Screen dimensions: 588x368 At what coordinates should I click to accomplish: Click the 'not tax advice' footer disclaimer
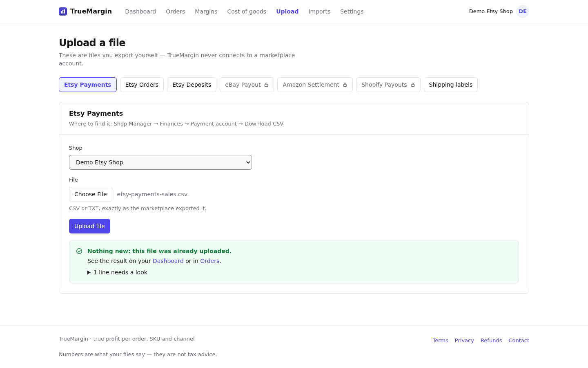click(x=138, y=355)
